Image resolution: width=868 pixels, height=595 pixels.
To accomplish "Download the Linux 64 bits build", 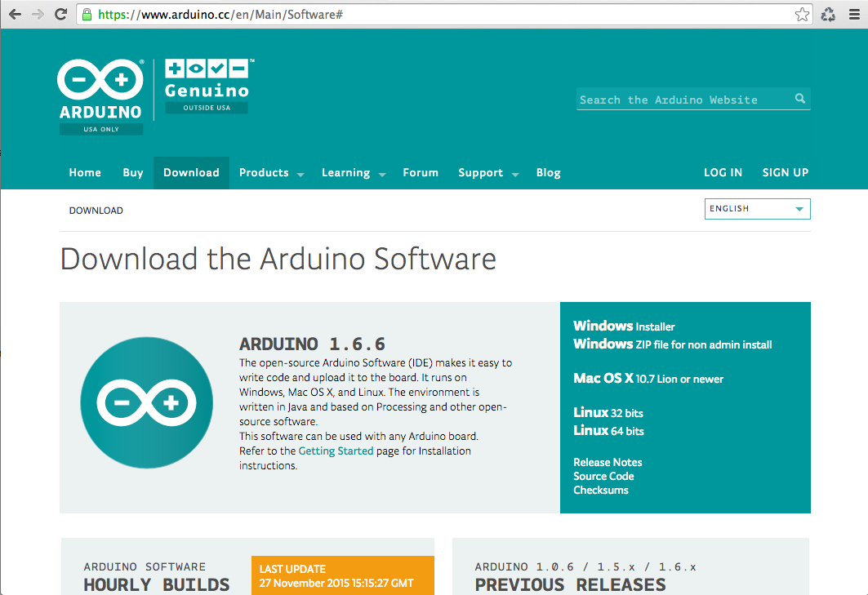I will click(x=609, y=431).
